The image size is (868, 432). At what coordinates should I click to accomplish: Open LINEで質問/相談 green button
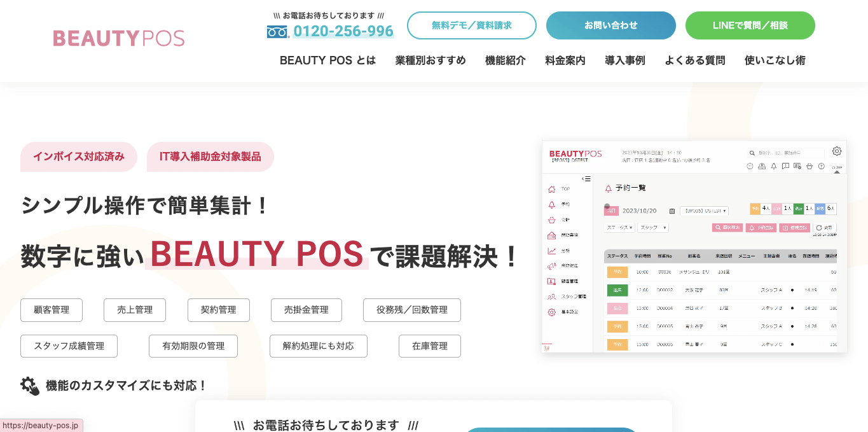click(x=750, y=25)
